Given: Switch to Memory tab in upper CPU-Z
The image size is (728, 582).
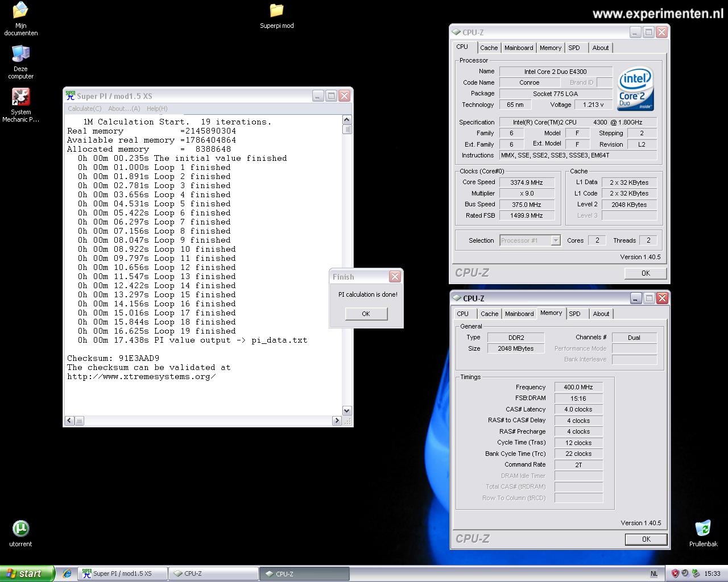Looking at the screenshot, I should pos(551,48).
